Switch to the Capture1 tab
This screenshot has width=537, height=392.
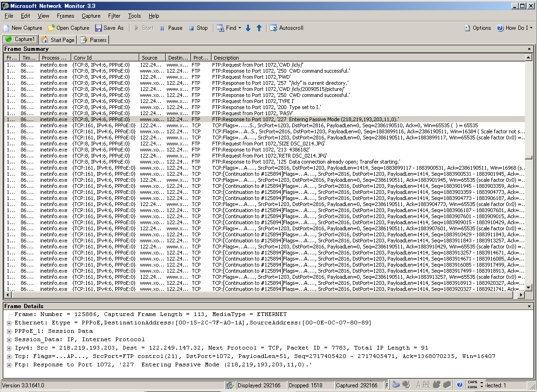[x=20, y=39]
